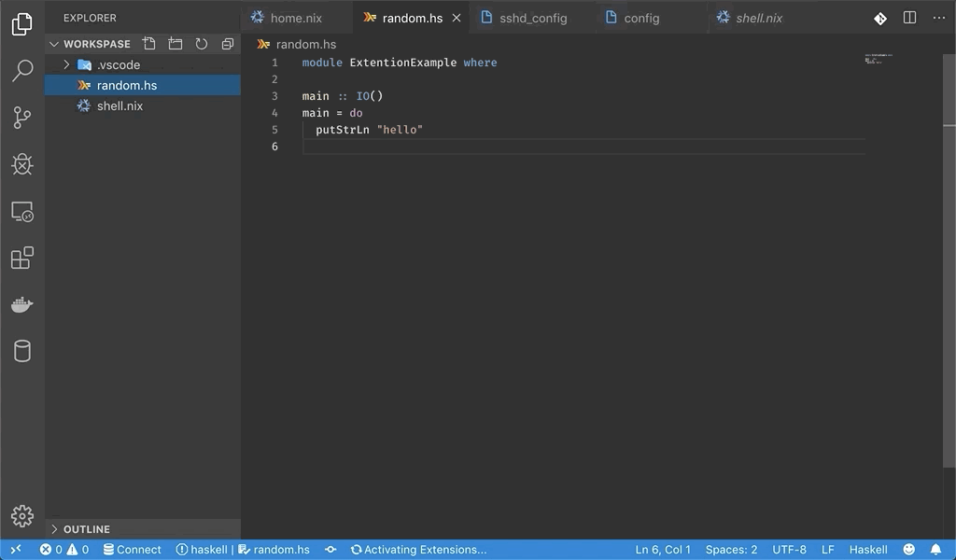
Task: Open the Search view in the activity bar
Action: pos(22,71)
